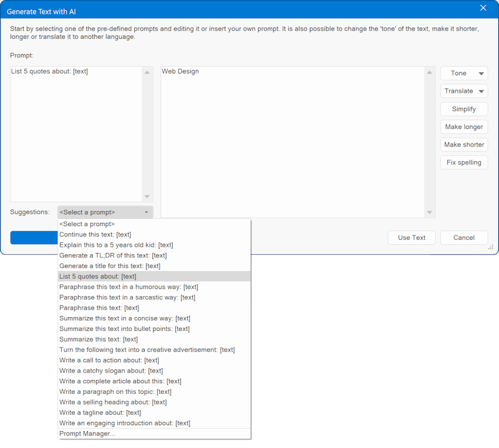
Task: Click the Make shorter button
Action: pos(463,145)
